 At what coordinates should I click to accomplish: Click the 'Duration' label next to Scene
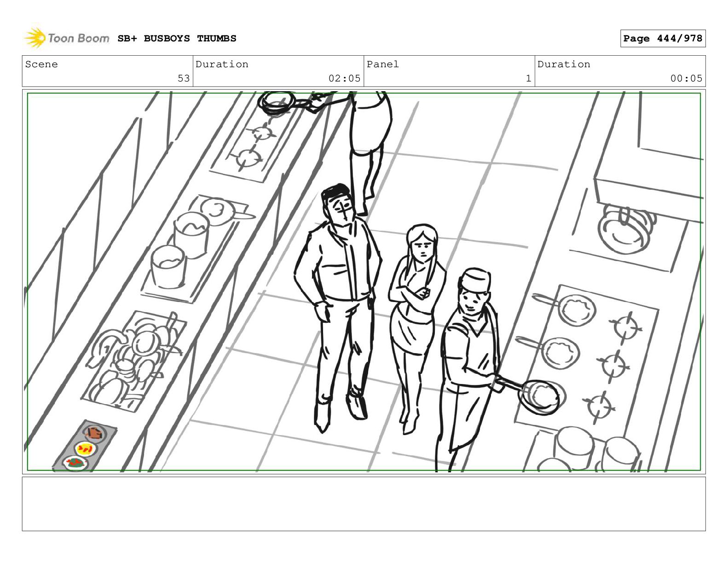pyautogui.click(x=222, y=64)
